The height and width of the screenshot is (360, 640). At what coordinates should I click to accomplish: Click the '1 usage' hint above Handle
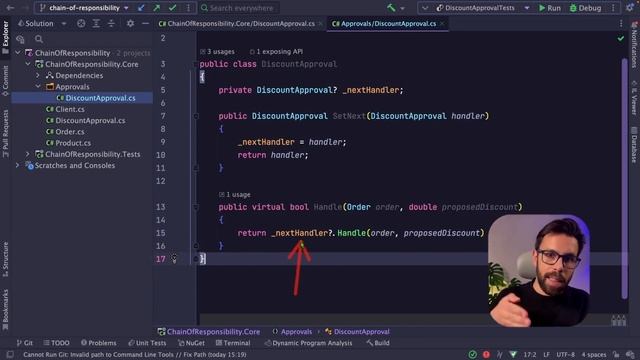(235, 195)
